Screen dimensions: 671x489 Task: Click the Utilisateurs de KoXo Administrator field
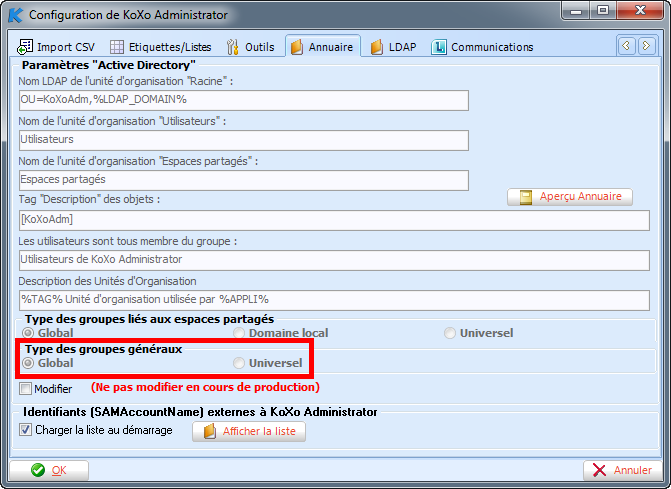(334, 260)
